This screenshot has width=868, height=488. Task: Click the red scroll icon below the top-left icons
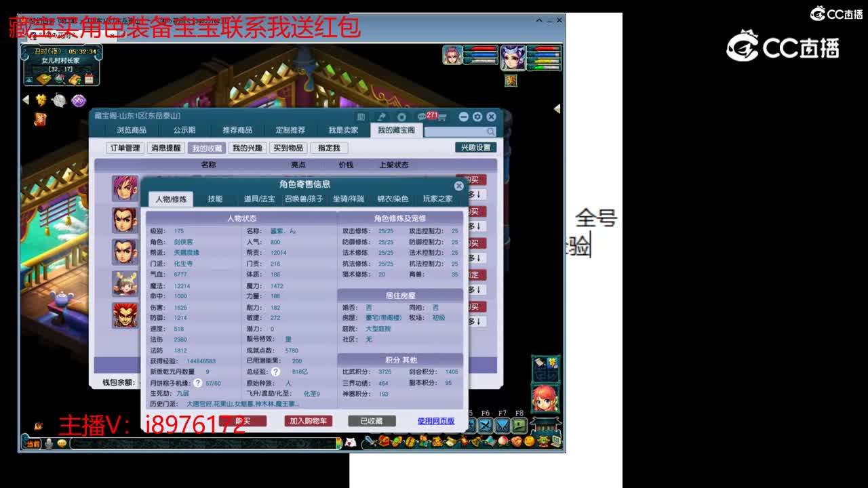(x=40, y=120)
